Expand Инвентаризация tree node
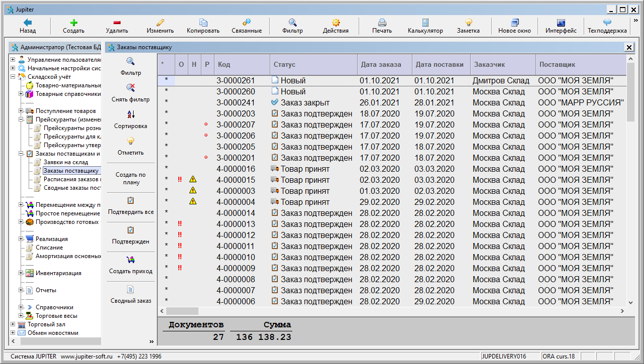 pos(21,273)
